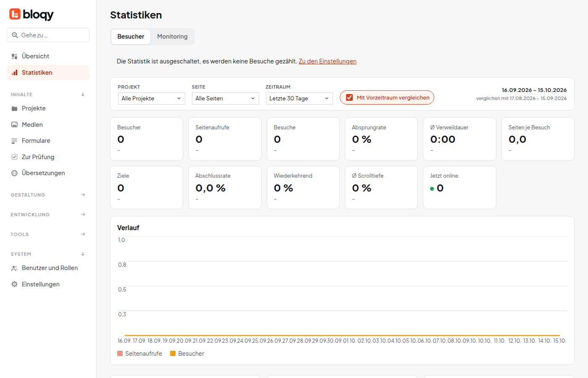Open Übersicht dashboard icon in sidebar

click(14, 56)
